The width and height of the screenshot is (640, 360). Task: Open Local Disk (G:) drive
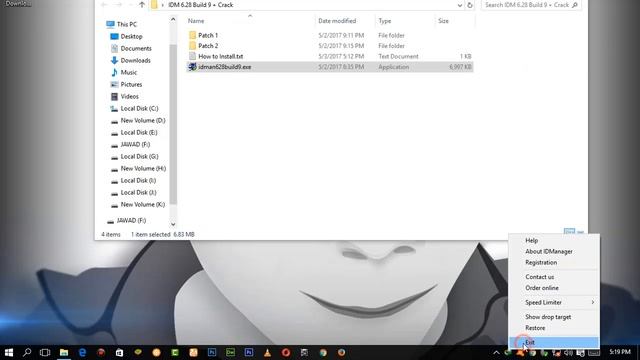[139, 156]
